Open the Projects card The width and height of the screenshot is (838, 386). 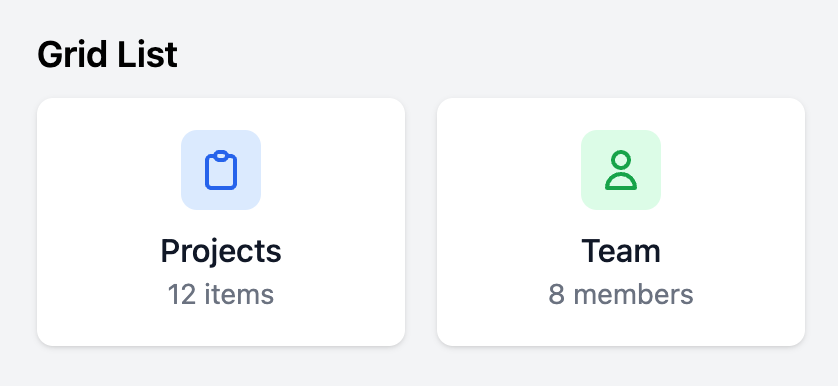[221, 222]
